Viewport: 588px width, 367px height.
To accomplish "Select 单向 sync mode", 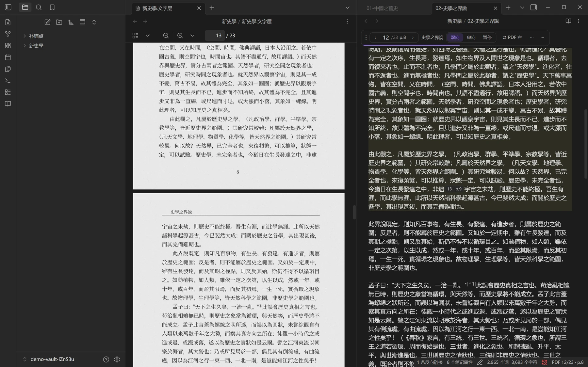I will click(471, 37).
